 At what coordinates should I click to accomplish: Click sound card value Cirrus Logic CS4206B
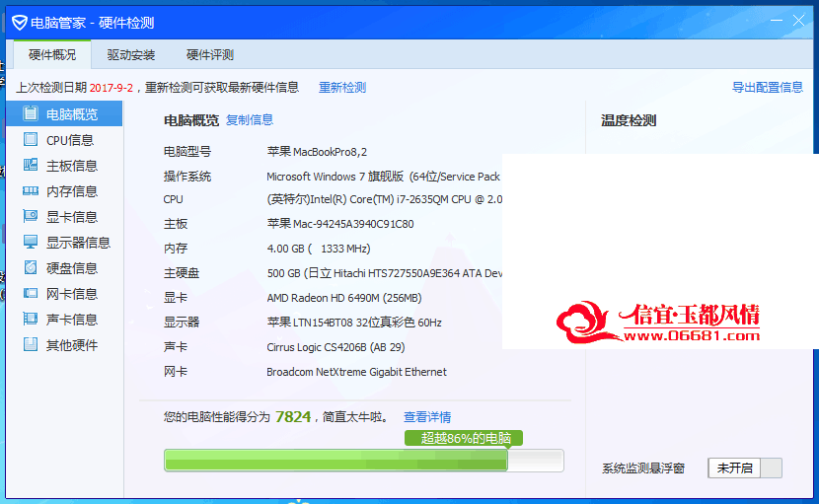[335, 347]
